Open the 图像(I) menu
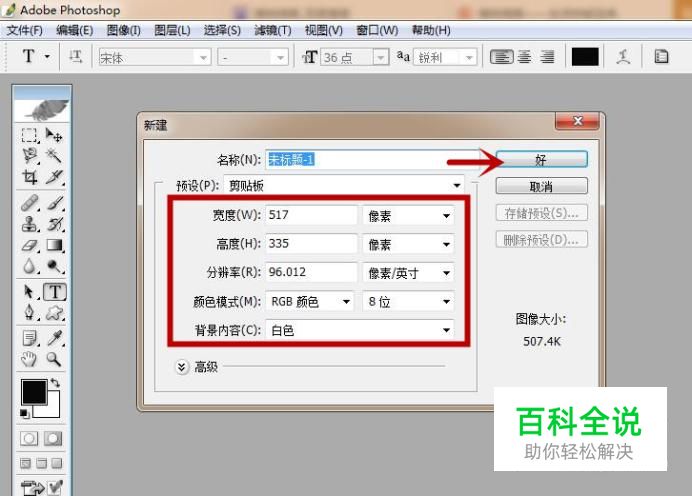Image resolution: width=692 pixels, height=496 pixels. click(x=124, y=30)
